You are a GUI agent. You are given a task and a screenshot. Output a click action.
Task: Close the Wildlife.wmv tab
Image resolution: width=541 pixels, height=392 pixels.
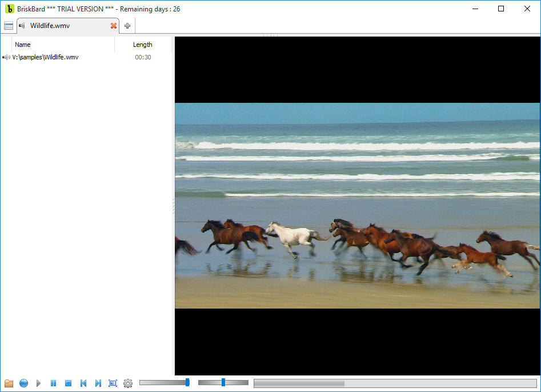point(114,26)
